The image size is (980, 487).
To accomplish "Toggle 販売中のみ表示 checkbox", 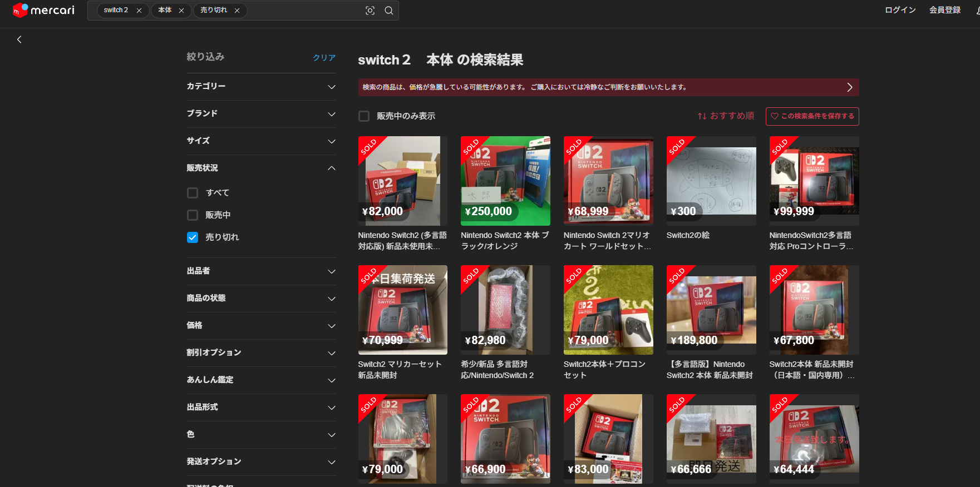I will [364, 116].
